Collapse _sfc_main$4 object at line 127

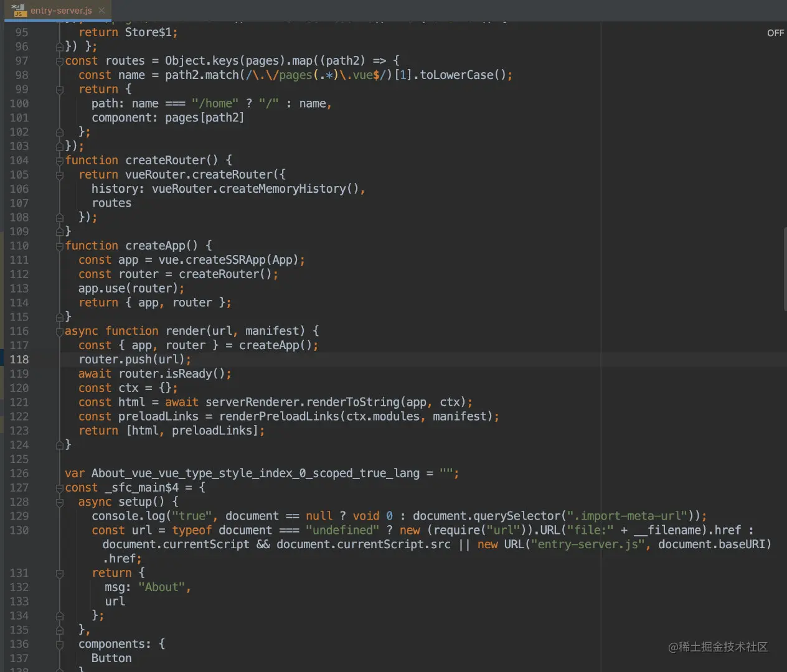pos(60,488)
